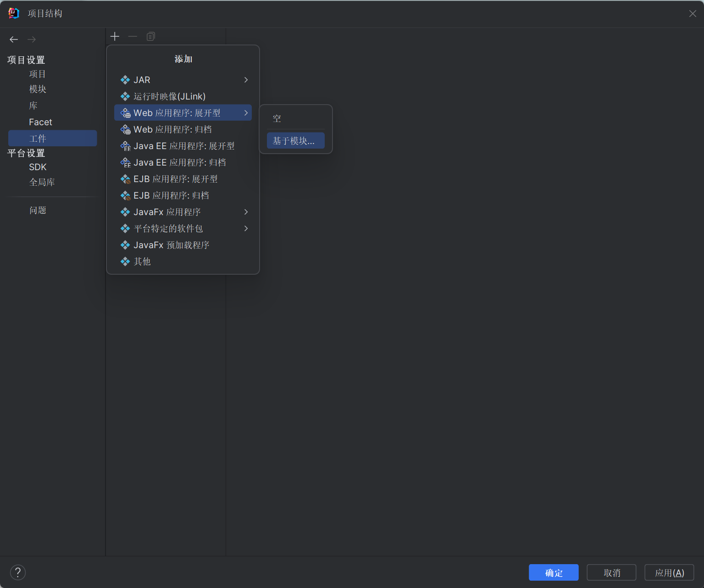Viewport: 704px width, 588px height.
Task: Expand the Web 应用程序: 展开型 submenu arrow
Action: (246, 113)
